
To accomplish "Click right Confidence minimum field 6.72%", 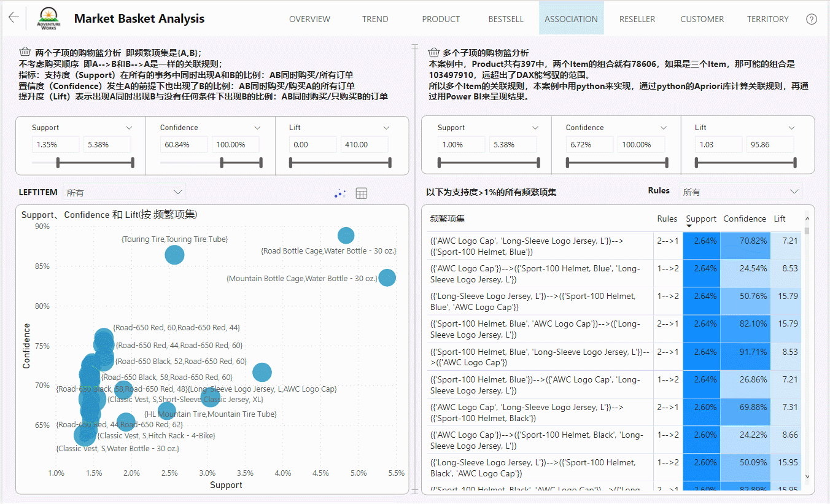I will (590, 145).
